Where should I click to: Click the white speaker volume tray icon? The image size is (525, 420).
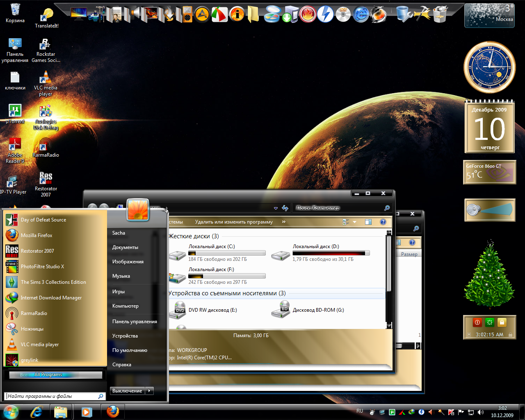point(481,412)
